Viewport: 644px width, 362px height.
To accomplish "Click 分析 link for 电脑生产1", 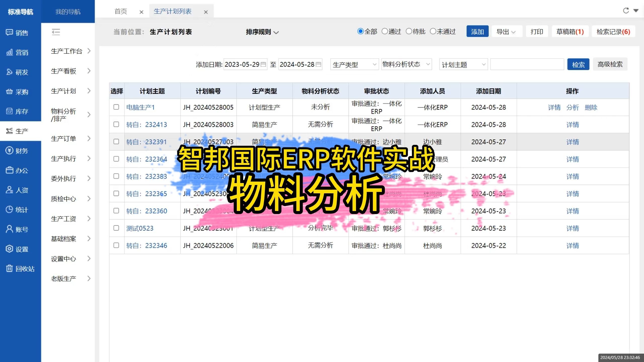I will 573,107.
